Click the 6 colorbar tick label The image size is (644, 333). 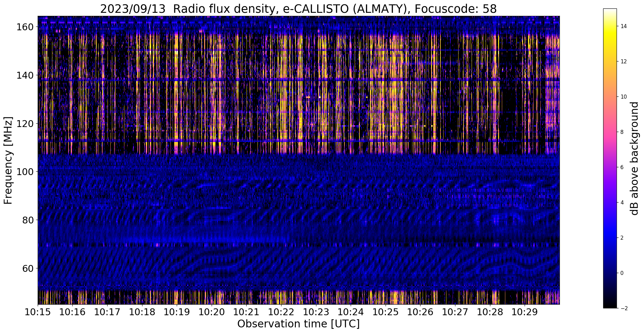622,167
